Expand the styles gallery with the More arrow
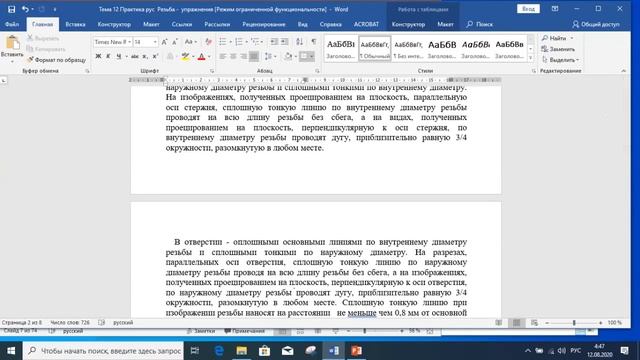This screenshot has width=640, height=360. coord(531,58)
